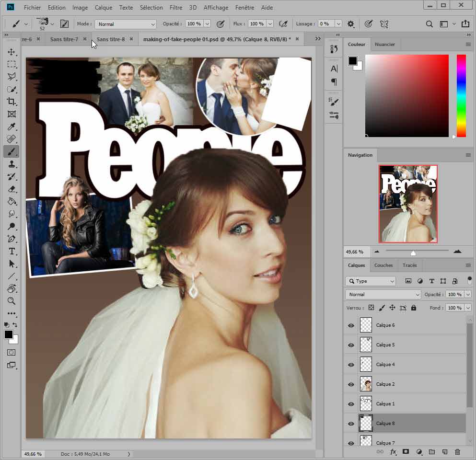
Task: Toggle visibility of Calque 8 layer
Action: tap(351, 424)
